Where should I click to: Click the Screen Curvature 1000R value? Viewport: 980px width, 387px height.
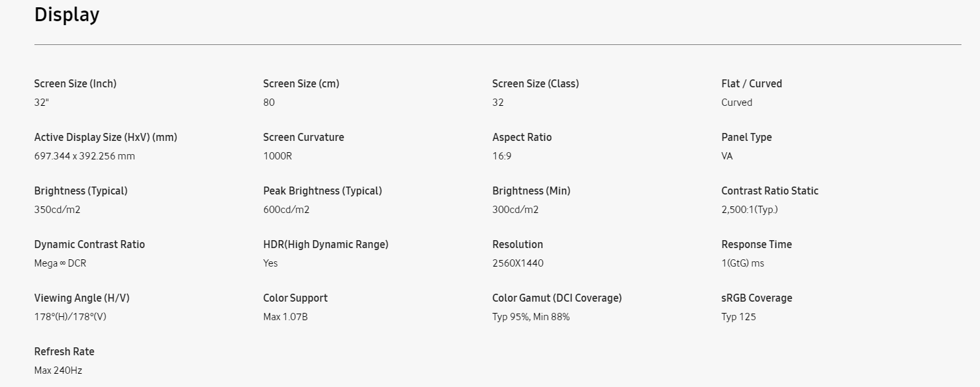click(278, 156)
